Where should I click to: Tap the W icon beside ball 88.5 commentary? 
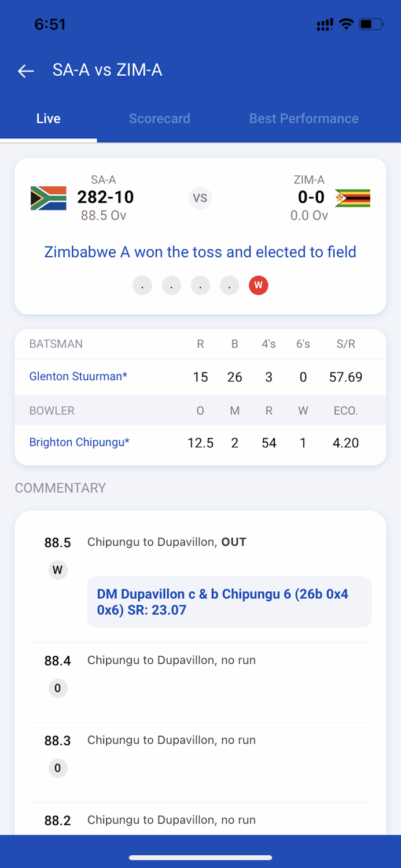click(58, 569)
